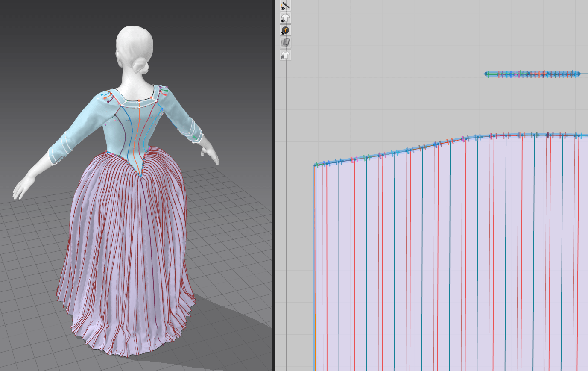The image size is (588, 371).
Task: Click right endpoint of the waistband strip
Action: [x=579, y=74]
